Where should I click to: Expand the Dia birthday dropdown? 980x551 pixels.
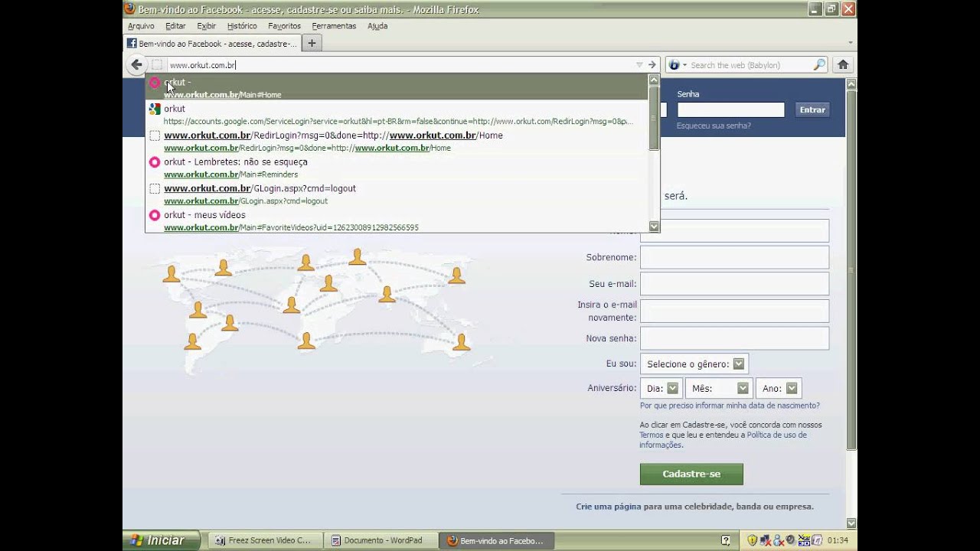coord(661,388)
